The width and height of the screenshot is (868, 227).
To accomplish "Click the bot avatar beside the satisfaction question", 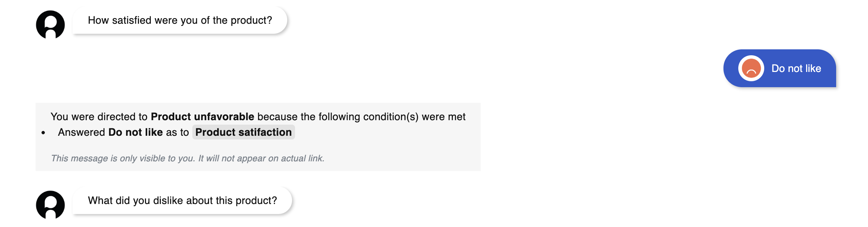I will pos(50,24).
